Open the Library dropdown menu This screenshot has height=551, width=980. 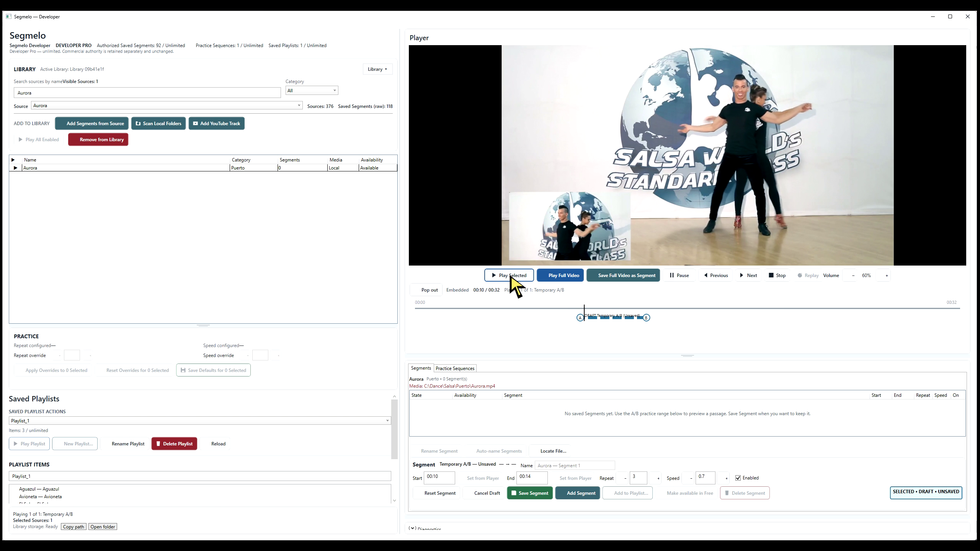(x=377, y=69)
